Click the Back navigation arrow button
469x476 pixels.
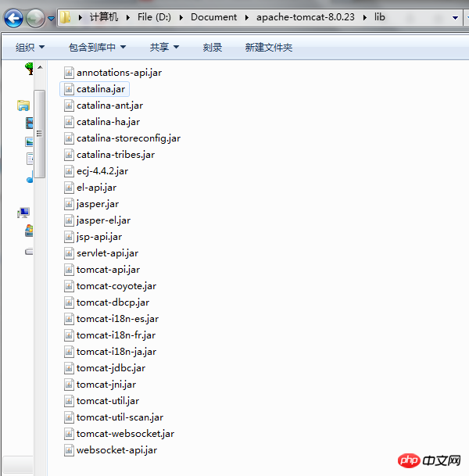click(13, 18)
